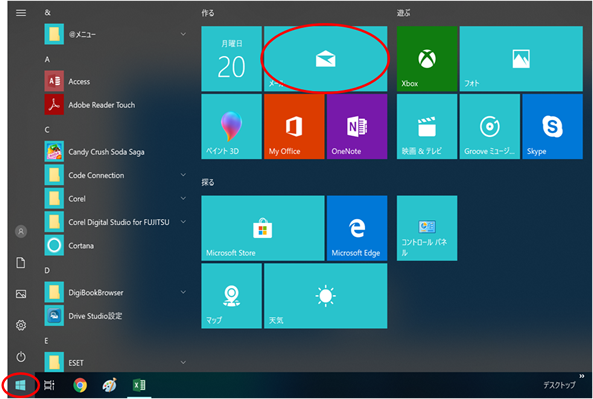This screenshot has height=399, width=593.
Task: Open Pictures from the Start sidebar
Action: 21,294
